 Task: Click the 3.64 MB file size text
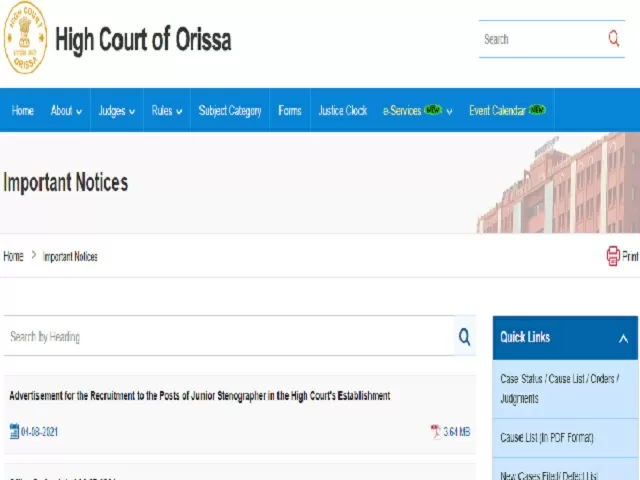click(x=457, y=432)
